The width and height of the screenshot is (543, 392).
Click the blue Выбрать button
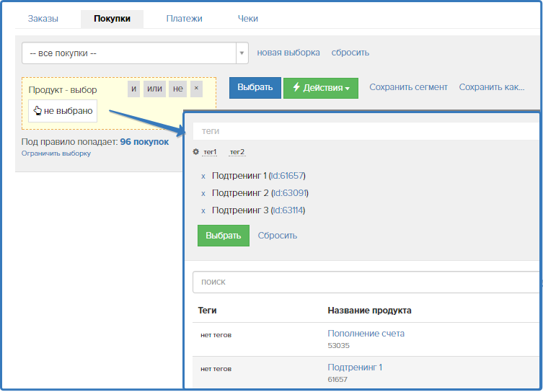point(255,87)
